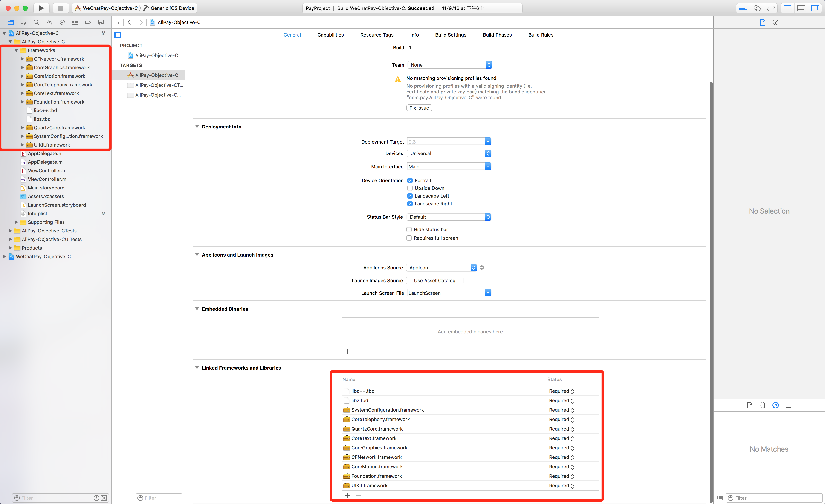Enable Upside Down orientation checkbox
The width and height of the screenshot is (825, 504).
pos(409,188)
